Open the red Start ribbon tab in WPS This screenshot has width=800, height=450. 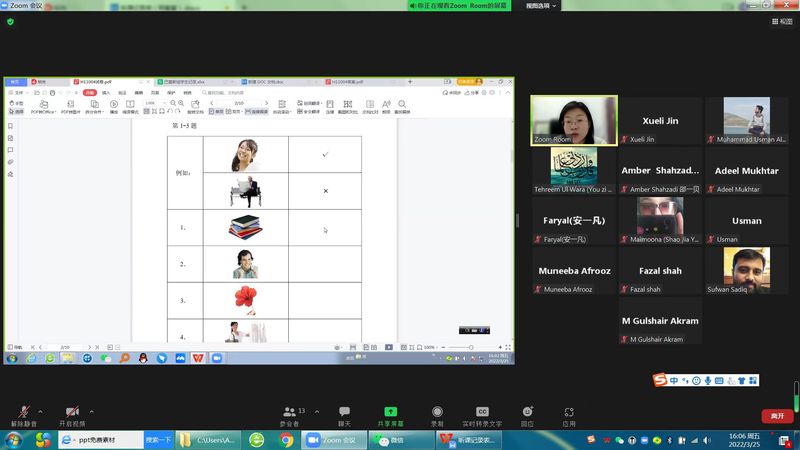click(x=90, y=93)
